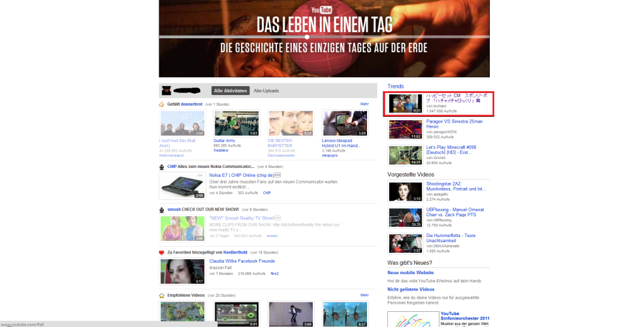Viewport: 644px width, 327px height.
Task: Select the Alle Aktivitäten tab
Action: [x=230, y=91]
